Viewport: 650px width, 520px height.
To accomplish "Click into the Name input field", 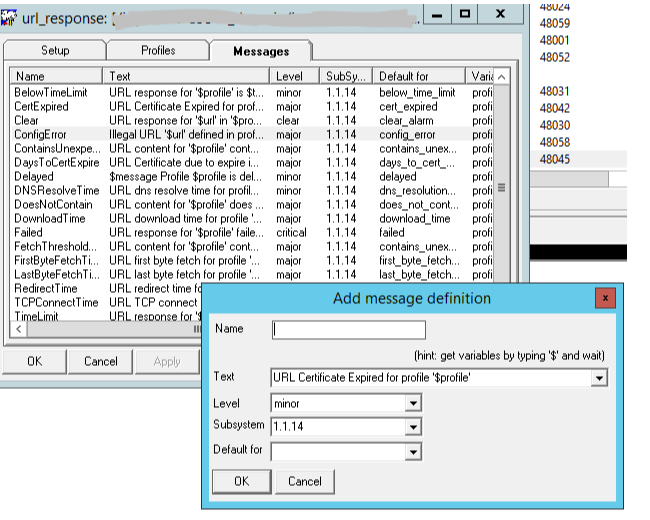I will 348,330.
